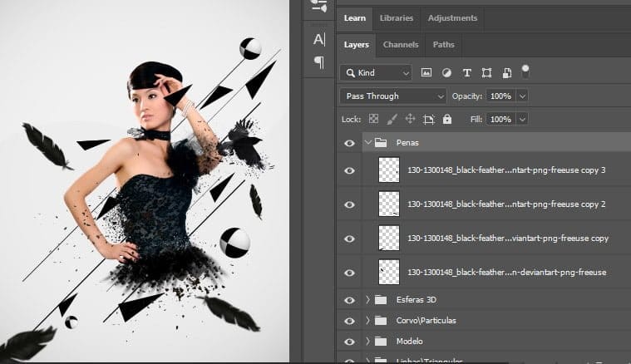Viewport: 631px width, 364px height.
Task: Filter layers by shape layers icon
Action: pyautogui.click(x=486, y=73)
